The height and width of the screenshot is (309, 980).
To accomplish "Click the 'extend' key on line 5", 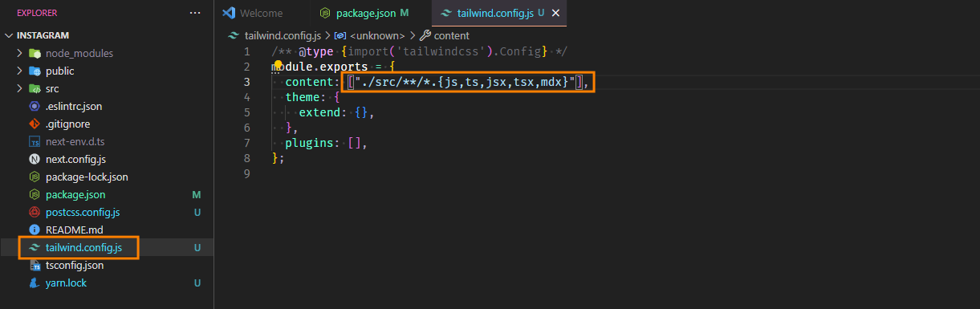I will pos(319,112).
